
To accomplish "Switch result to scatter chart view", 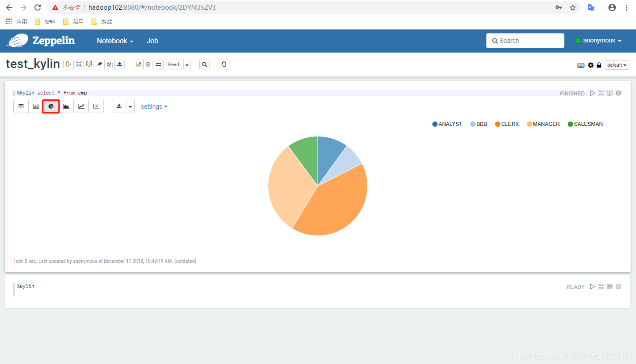I will [96, 106].
